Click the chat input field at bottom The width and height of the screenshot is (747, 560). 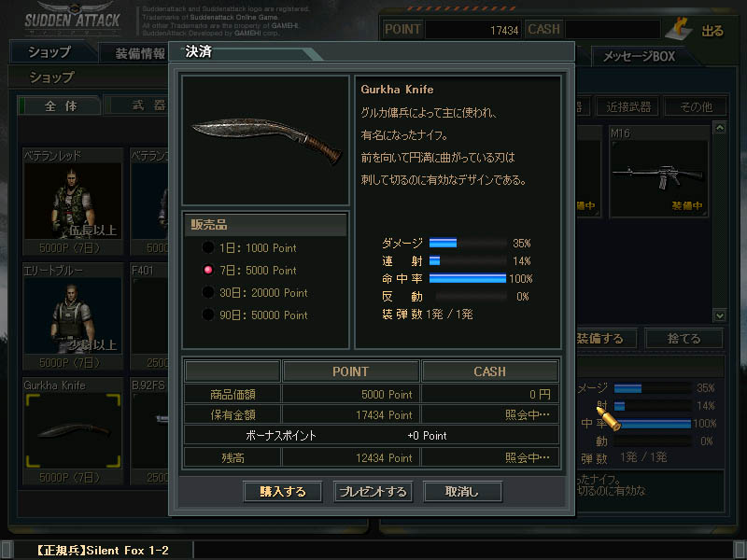point(463,550)
